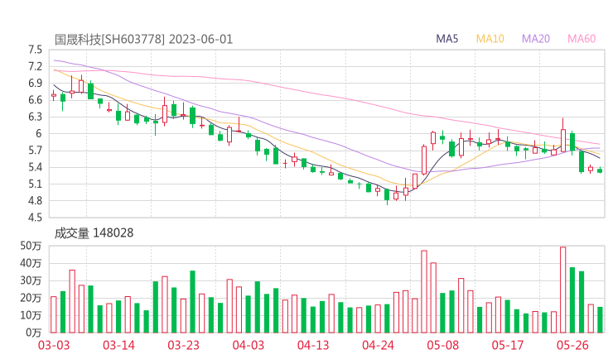Click the 05-17 date axis label
Image resolution: width=613 pixels, height=364 pixels.
(x=508, y=345)
